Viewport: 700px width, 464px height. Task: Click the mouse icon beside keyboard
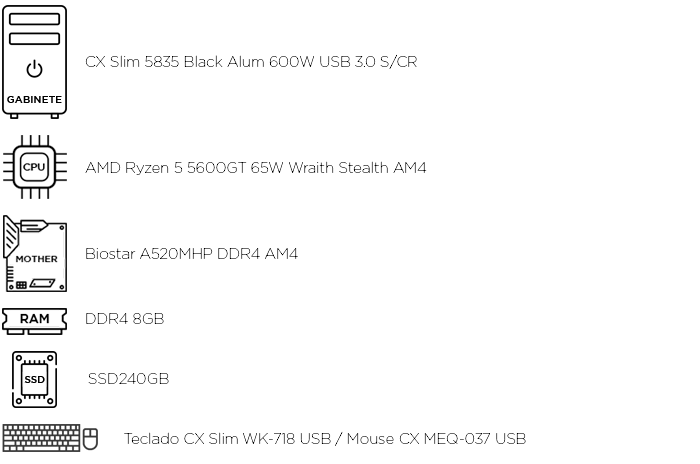[x=91, y=439]
